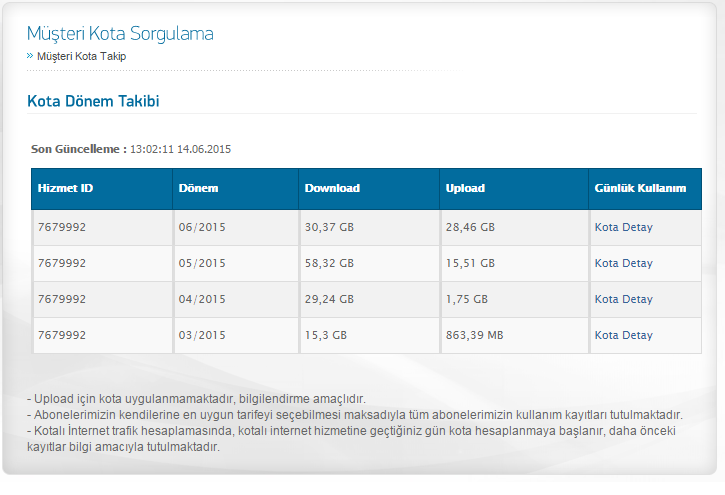725x495 pixels.
Task: Click upload value 15,51 GB
Action: coord(470,263)
